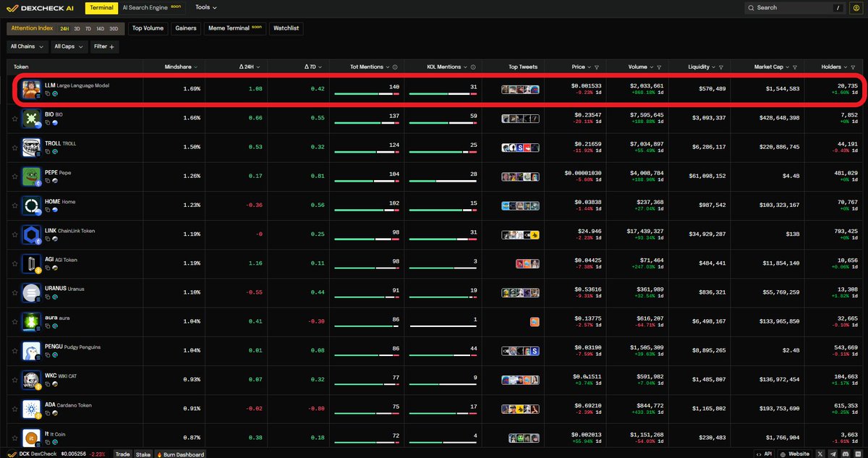Star the TROLL token for watchlist
868x458 pixels.
(x=14, y=148)
